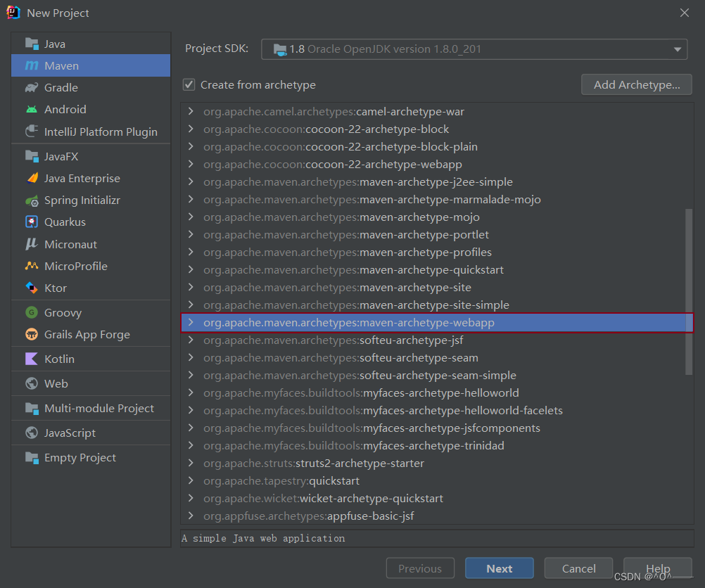This screenshot has height=588, width=705.
Task: Click the Spring Initializr leaf icon
Action: click(x=32, y=200)
